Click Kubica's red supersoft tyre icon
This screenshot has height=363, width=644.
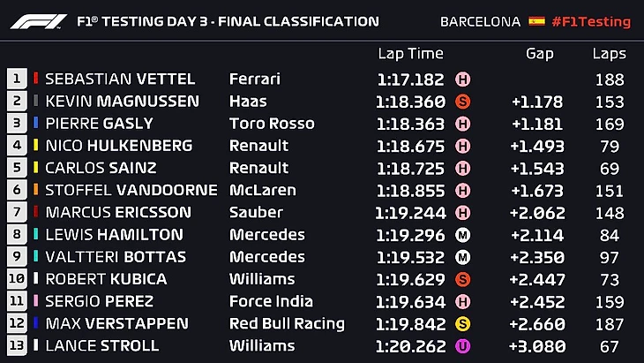(462, 279)
